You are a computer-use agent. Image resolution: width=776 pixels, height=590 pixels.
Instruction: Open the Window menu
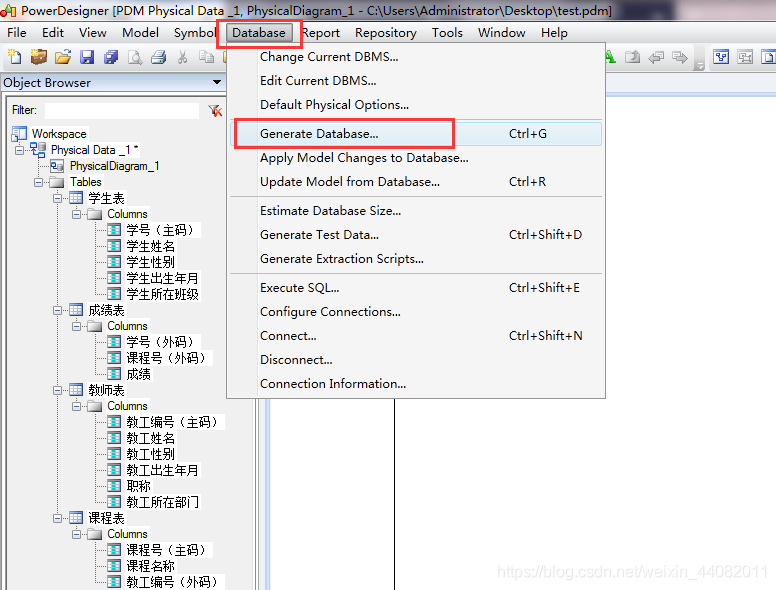tap(501, 33)
